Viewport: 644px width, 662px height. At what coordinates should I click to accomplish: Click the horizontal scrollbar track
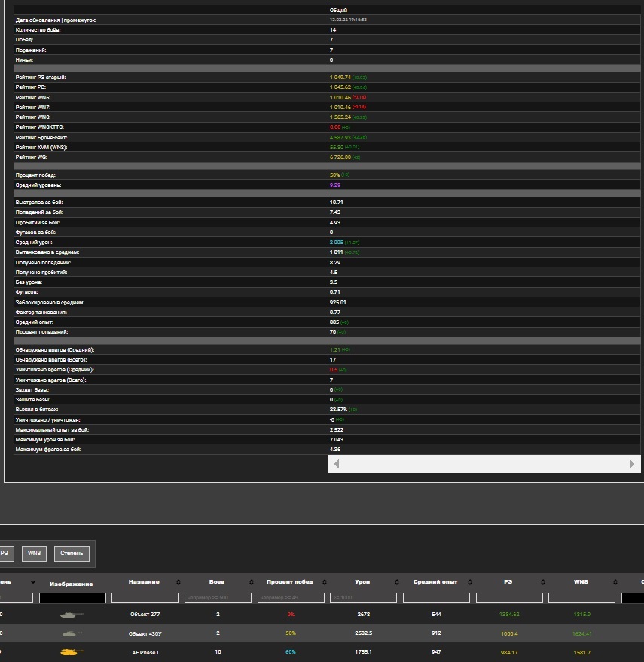(x=484, y=465)
